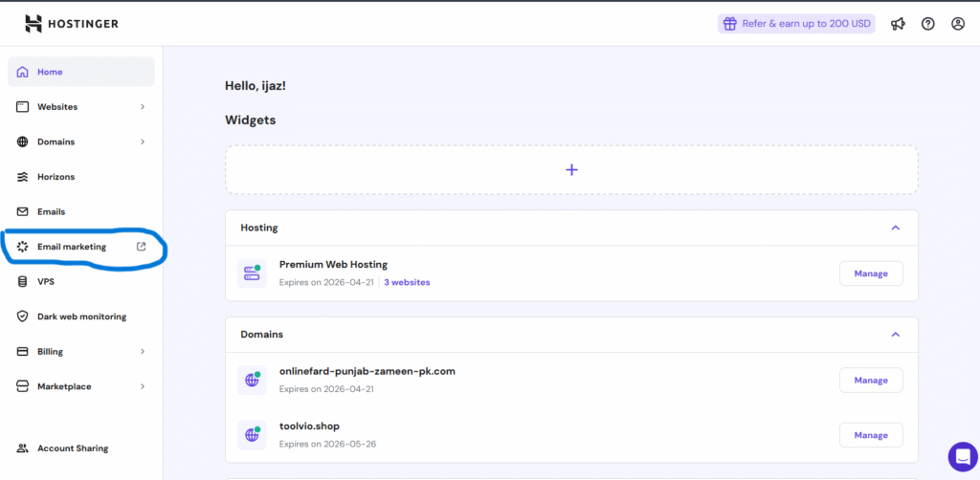Image resolution: width=980 pixels, height=480 pixels.
Task: Click the Hostinger logo
Action: tap(71, 24)
